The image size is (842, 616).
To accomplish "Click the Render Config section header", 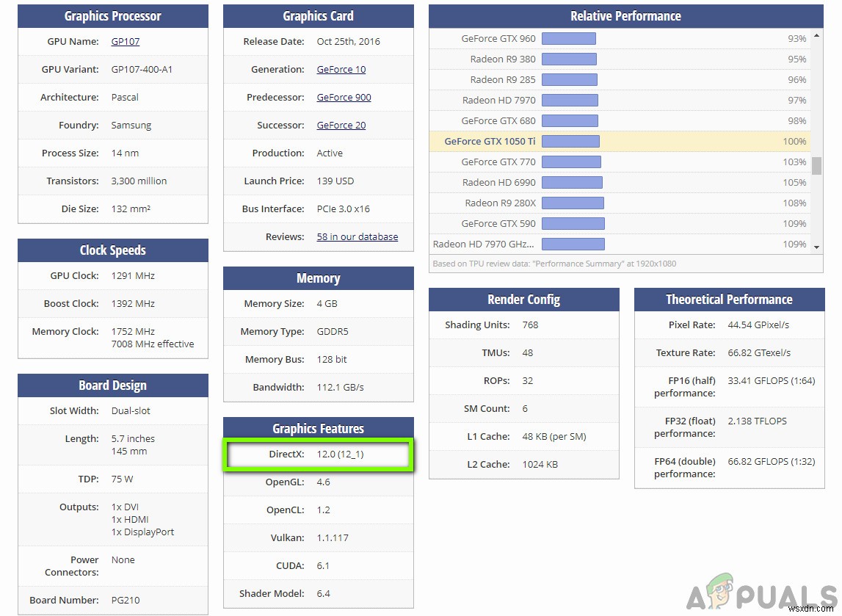I will pyautogui.click(x=523, y=300).
